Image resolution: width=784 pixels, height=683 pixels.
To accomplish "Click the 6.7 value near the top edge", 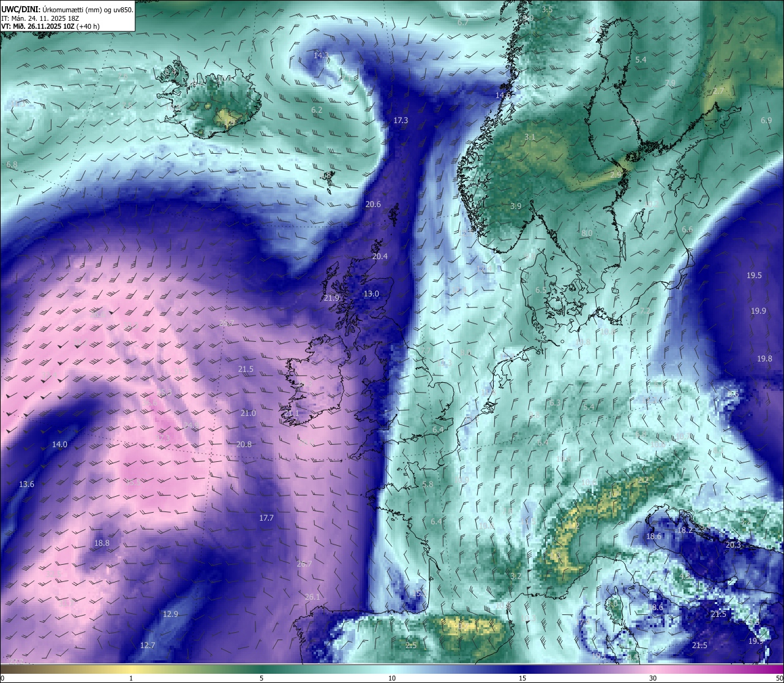I will click(x=463, y=23).
